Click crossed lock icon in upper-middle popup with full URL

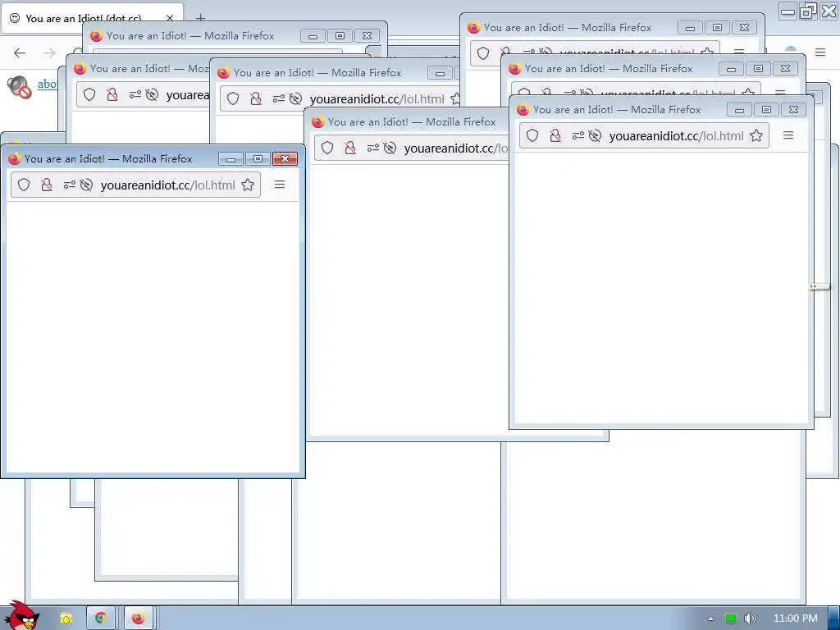[256, 98]
